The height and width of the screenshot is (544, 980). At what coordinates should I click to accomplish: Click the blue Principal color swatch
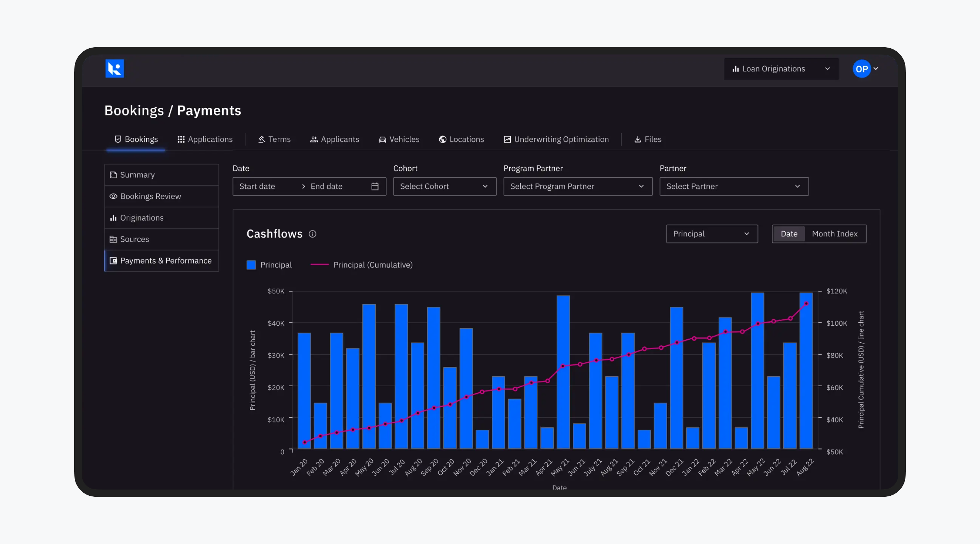(251, 265)
